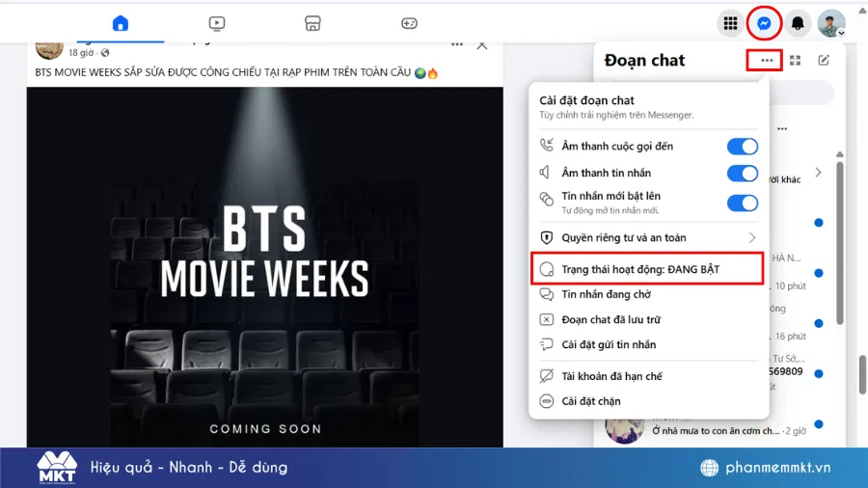Open the BTS post three-dot options

[x=457, y=44]
